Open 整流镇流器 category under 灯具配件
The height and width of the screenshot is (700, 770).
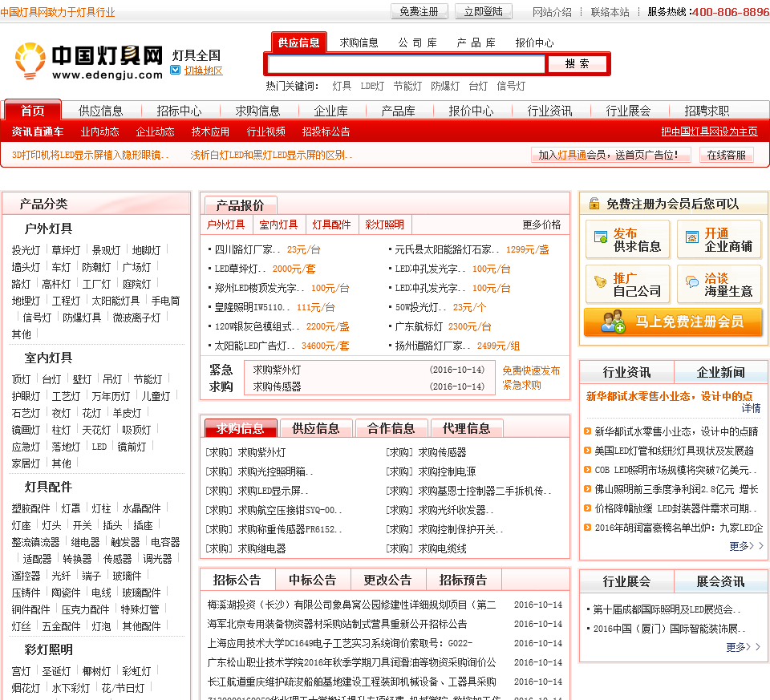pyautogui.click(x=36, y=542)
